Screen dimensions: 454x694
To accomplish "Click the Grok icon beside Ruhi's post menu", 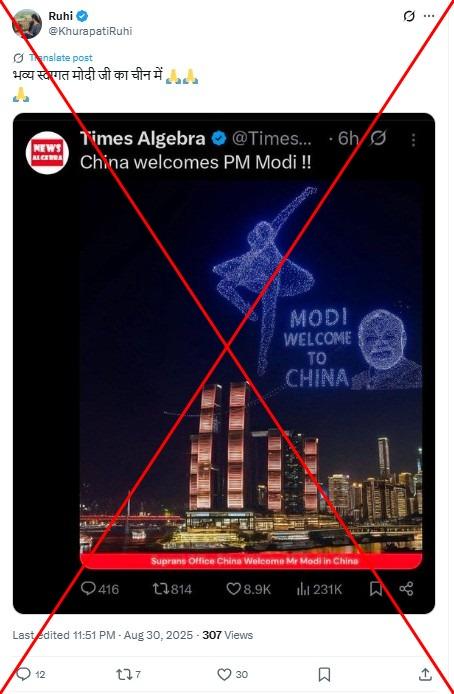I will point(409,16).
